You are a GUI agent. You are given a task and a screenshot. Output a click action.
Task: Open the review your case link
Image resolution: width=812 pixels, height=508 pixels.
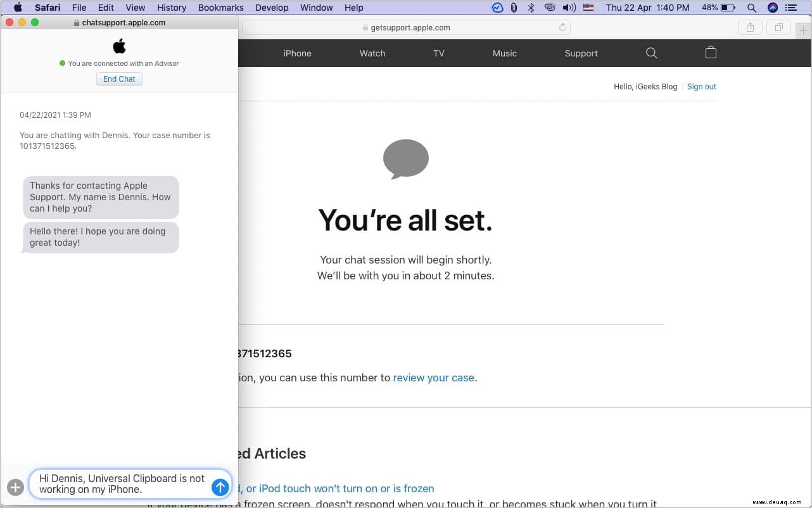[434, 378]
